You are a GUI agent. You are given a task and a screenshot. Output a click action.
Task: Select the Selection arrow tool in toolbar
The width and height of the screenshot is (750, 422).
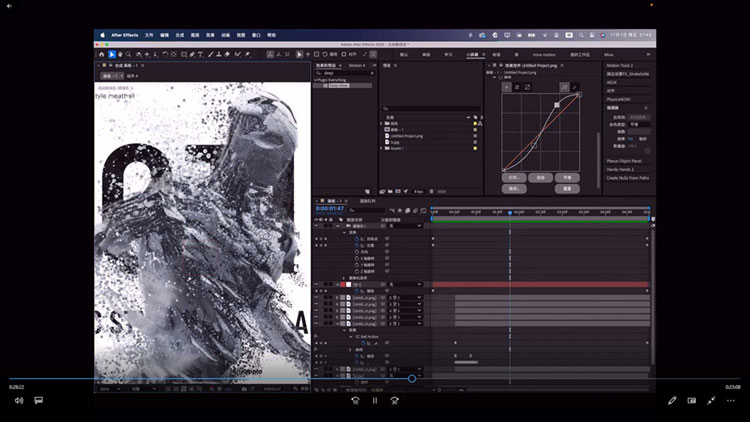(x=113, y=54)
